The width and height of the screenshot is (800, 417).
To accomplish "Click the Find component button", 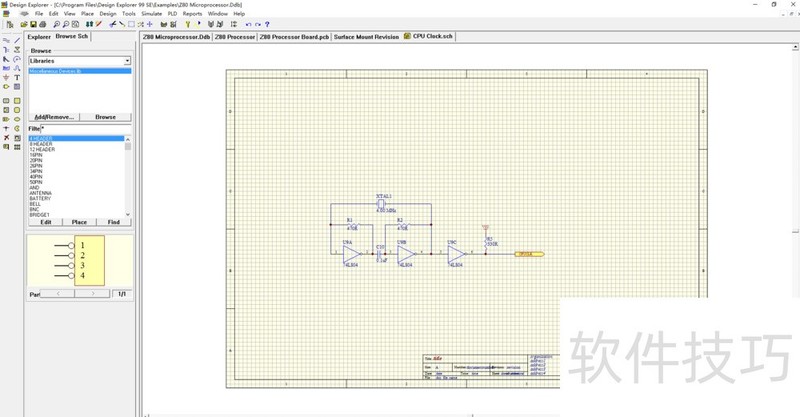I will (113, 222).
